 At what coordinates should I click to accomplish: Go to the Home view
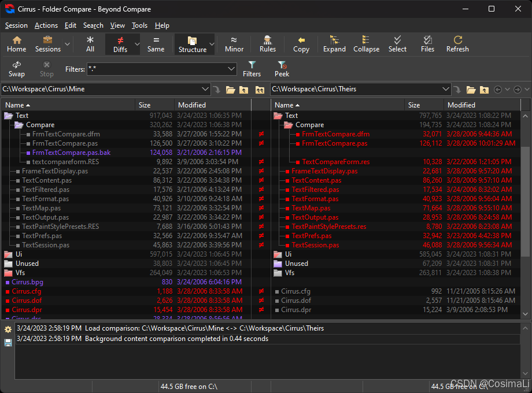[16, 44]
